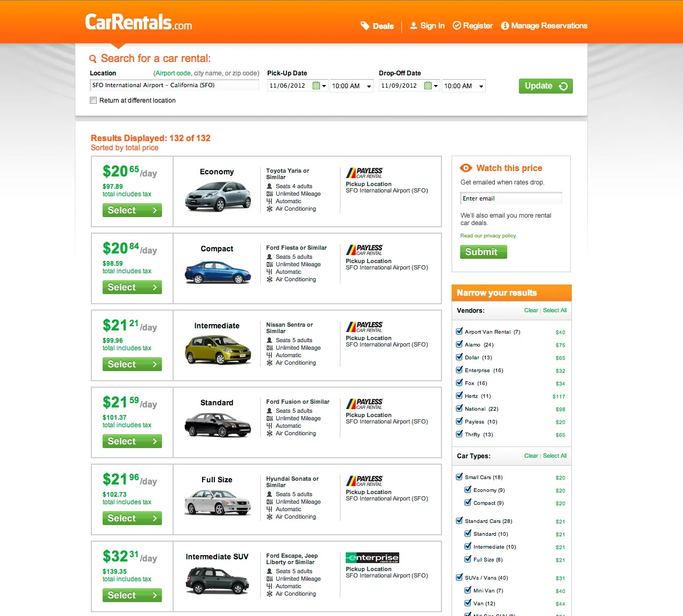Uncheck the Mini Van car type
The width and height of the screenshot is (683, 616).
click(468, 590)
